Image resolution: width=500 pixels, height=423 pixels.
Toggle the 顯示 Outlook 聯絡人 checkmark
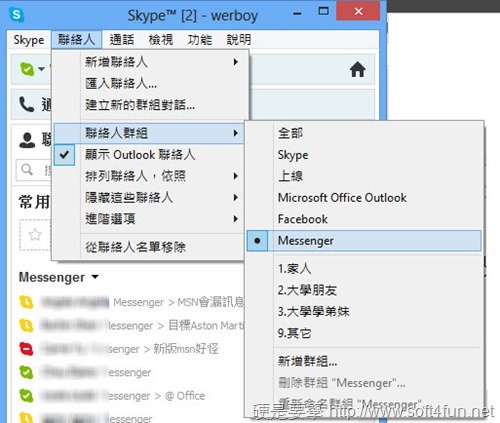(x=64, y=155)
